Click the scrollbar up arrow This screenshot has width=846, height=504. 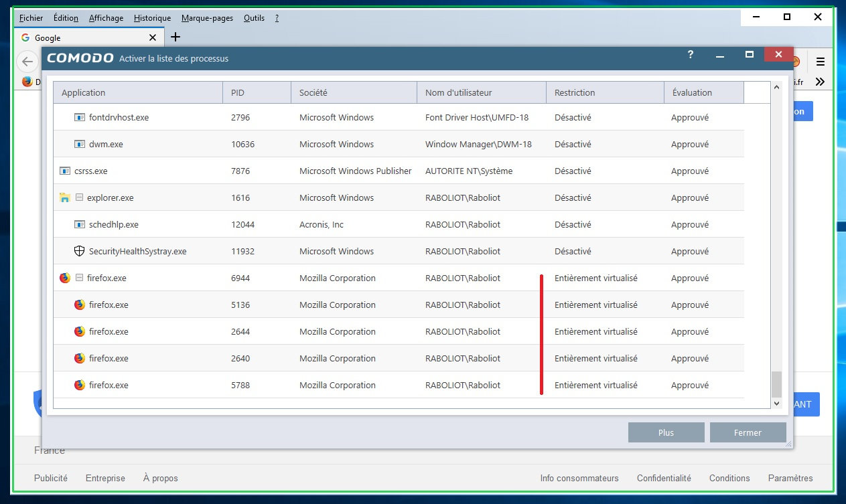[x=777, y=88]
